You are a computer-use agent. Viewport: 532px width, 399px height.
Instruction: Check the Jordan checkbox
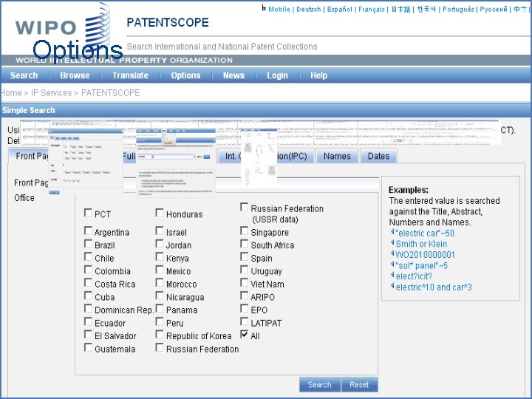click(160, 244)
